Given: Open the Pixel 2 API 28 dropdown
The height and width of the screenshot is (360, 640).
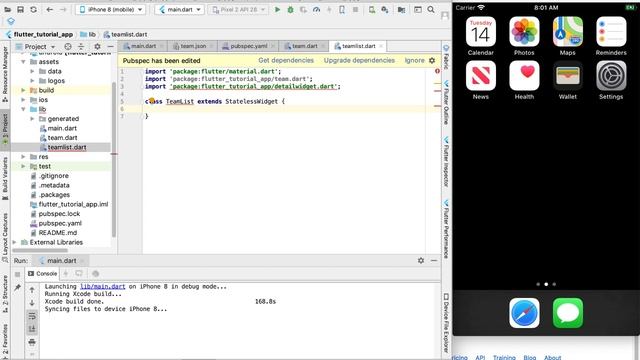Looking at the screenshot, I should point(238,9).
